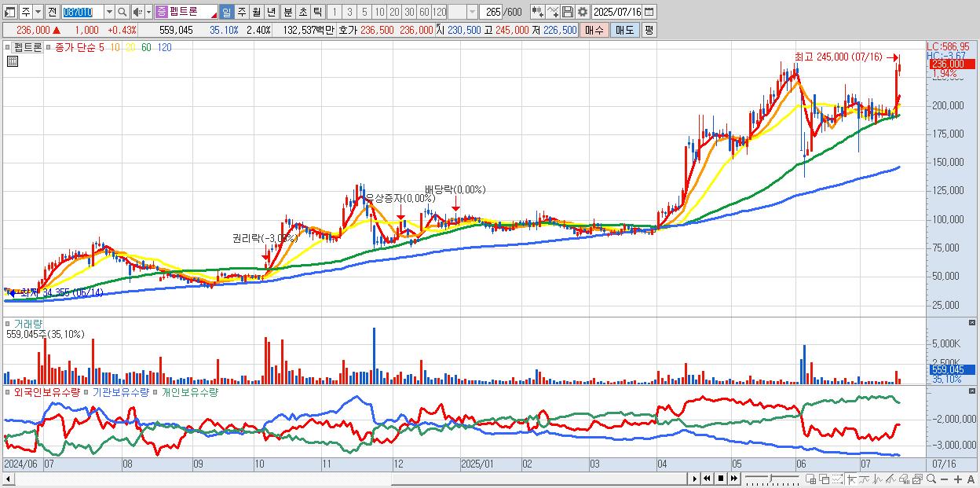Click the purple 증 badge icon
980x488 pixels.
(x=161, y=12)
